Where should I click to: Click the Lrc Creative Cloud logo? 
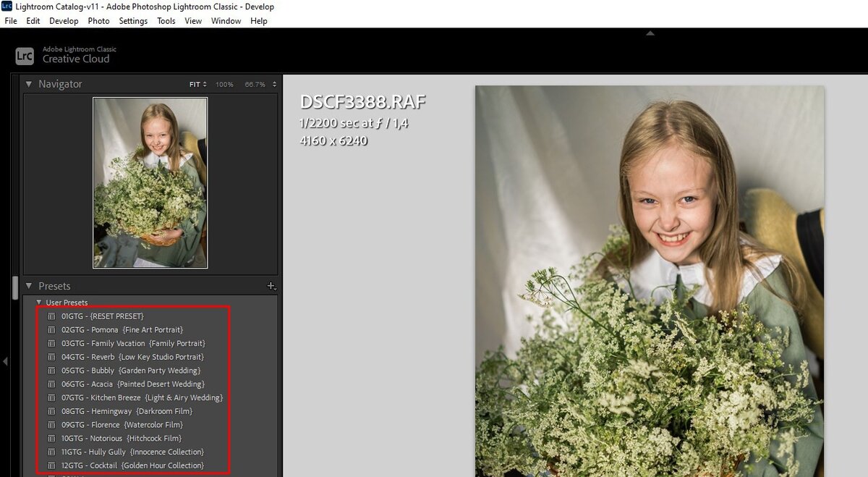25,56
